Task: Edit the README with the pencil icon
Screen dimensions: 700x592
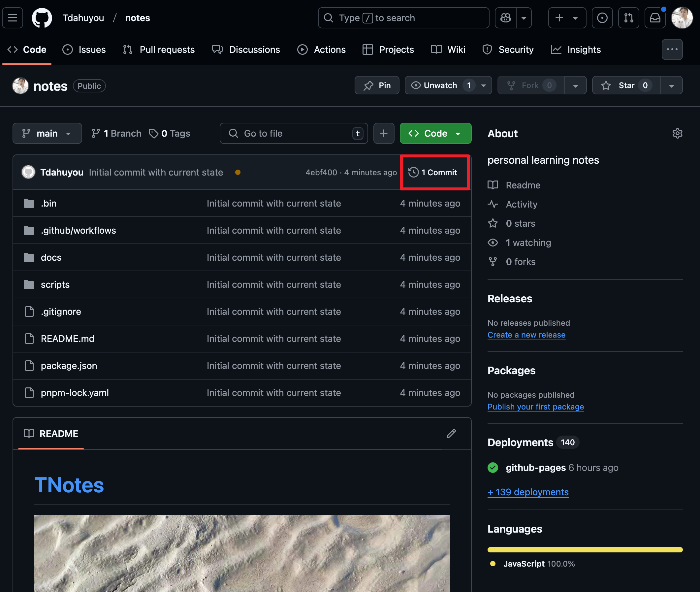Action: [x=451, y=433]
